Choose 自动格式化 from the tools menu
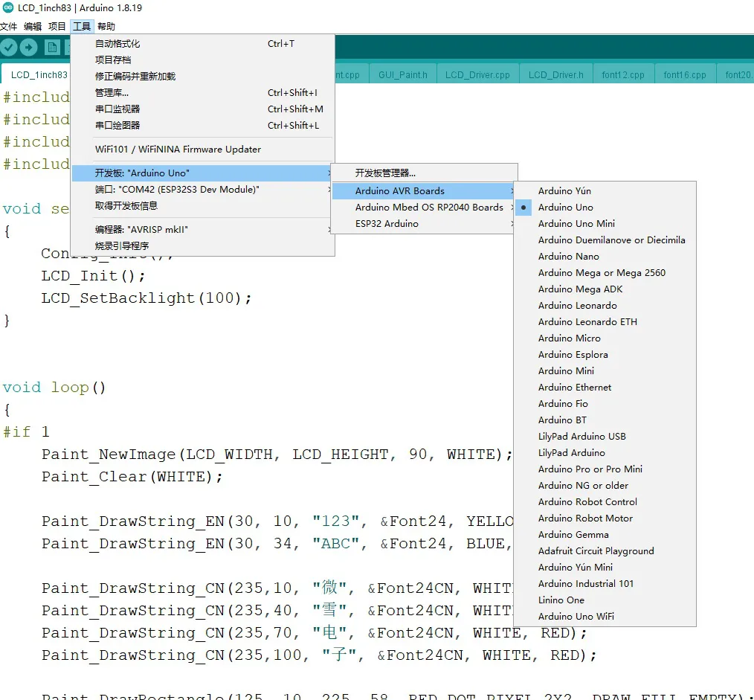 tap(202, 44)
